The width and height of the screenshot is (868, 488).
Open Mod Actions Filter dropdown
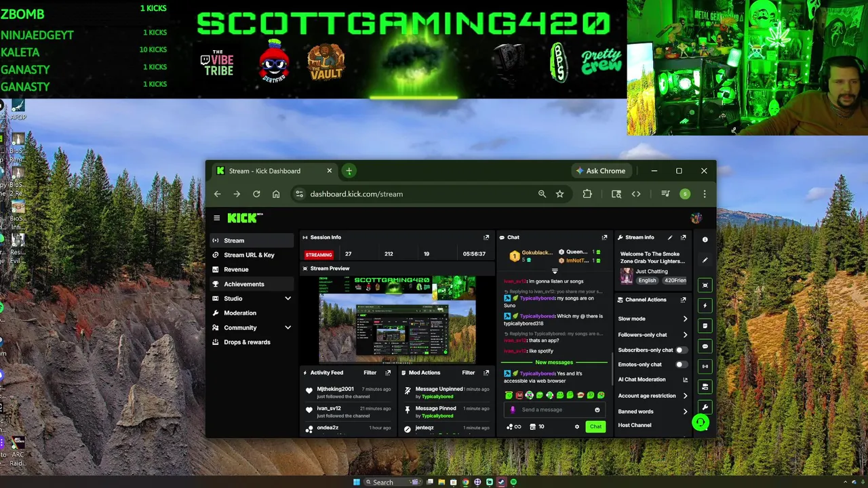[x=468, y=373]
